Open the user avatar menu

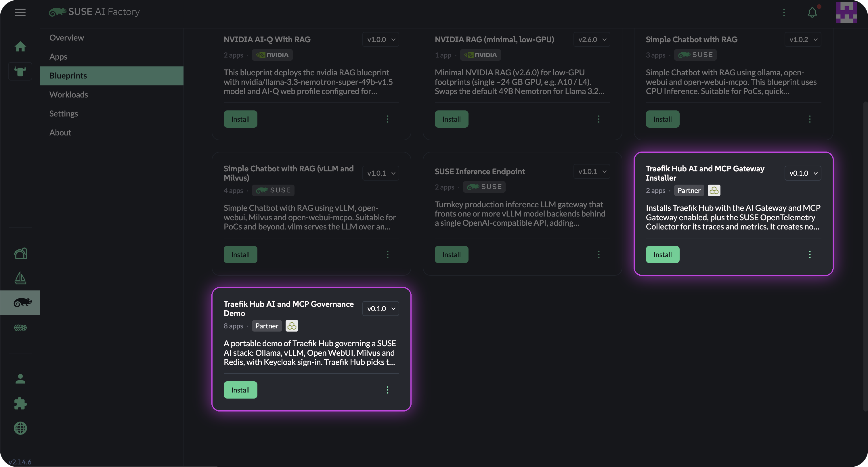[846, 12]
